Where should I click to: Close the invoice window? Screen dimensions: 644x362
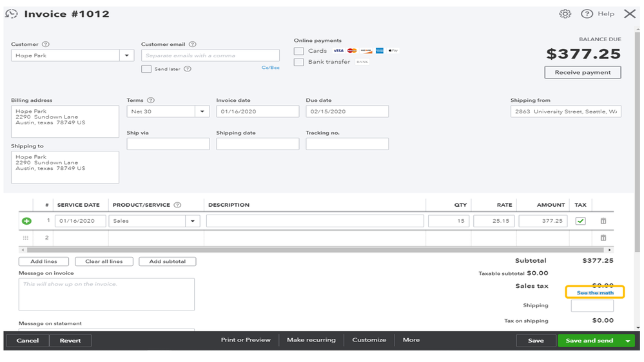(630, 14)
